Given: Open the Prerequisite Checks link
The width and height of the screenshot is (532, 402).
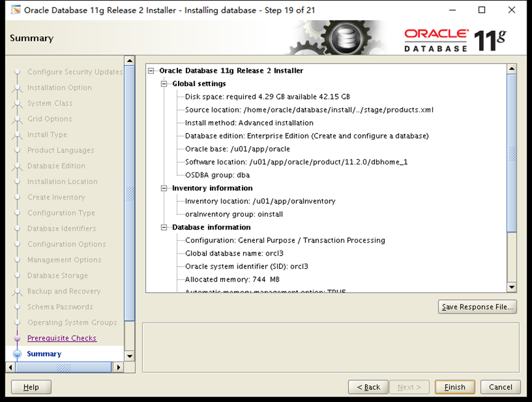Looking at the screenshot, I should click(x=62, y=338).
